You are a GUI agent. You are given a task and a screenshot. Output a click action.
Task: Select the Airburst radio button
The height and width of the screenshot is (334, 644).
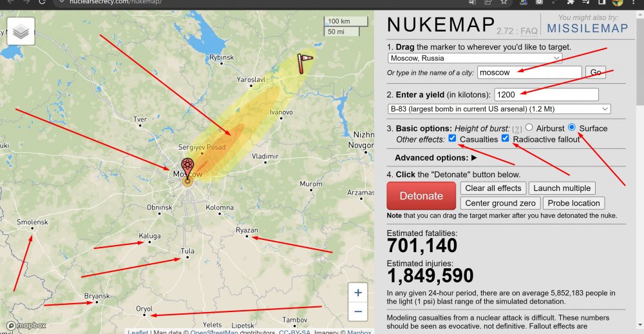(x=529, y=128)
